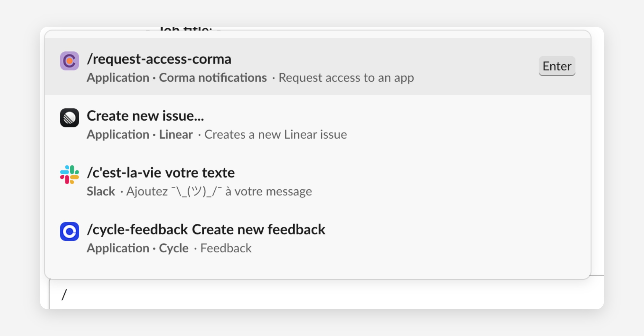Click the Feedback description under cycle-feedback
The width and height of the screenshot is (644, 336).
[x=226, y=248]
